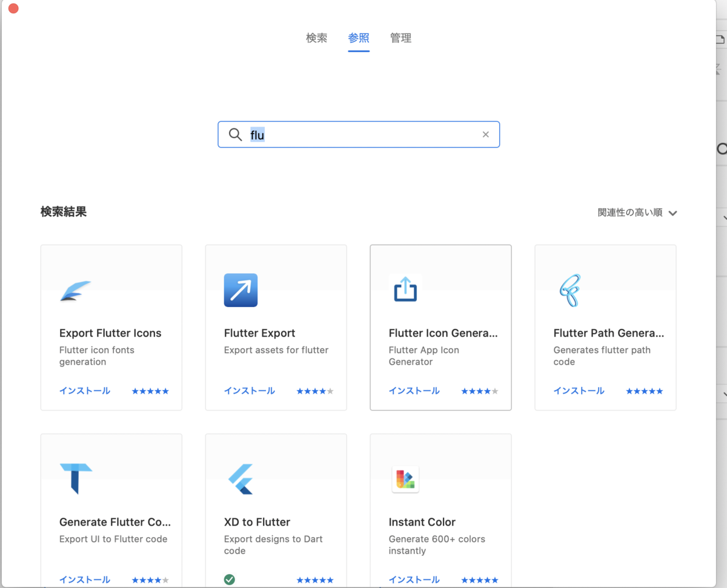727x588 pixels.
Task: Click the XD to Flutter logo icon
Action: coord(241,479)
